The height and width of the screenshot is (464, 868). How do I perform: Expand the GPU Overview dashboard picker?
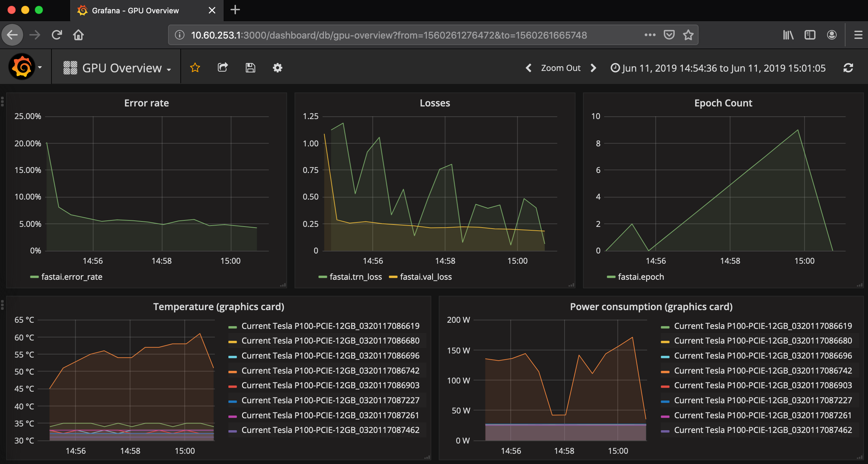coord(117,68)
